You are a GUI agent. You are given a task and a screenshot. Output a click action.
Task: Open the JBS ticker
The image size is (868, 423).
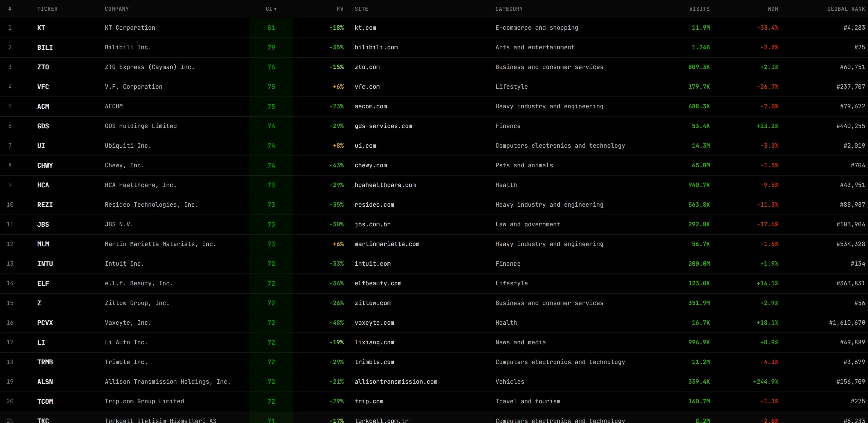[43, 225]
